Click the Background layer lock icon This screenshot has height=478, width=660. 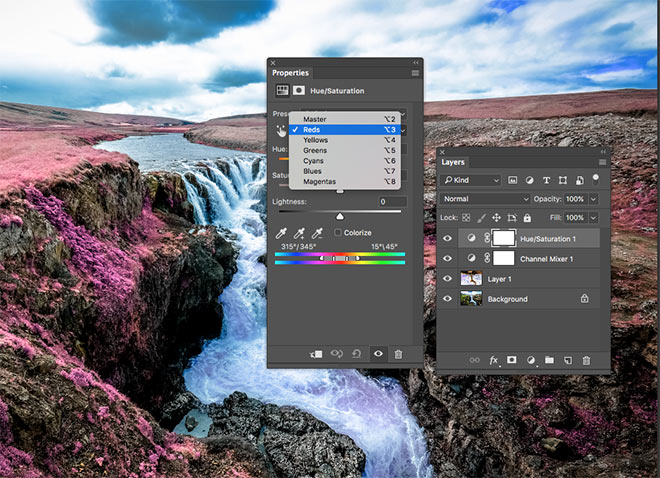tap(584, 298)
